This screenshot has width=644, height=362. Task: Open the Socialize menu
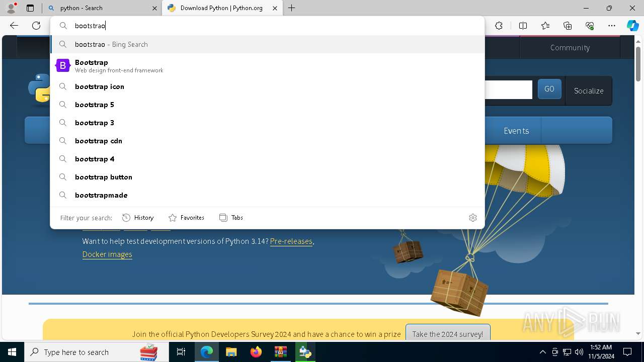[589, 91]
